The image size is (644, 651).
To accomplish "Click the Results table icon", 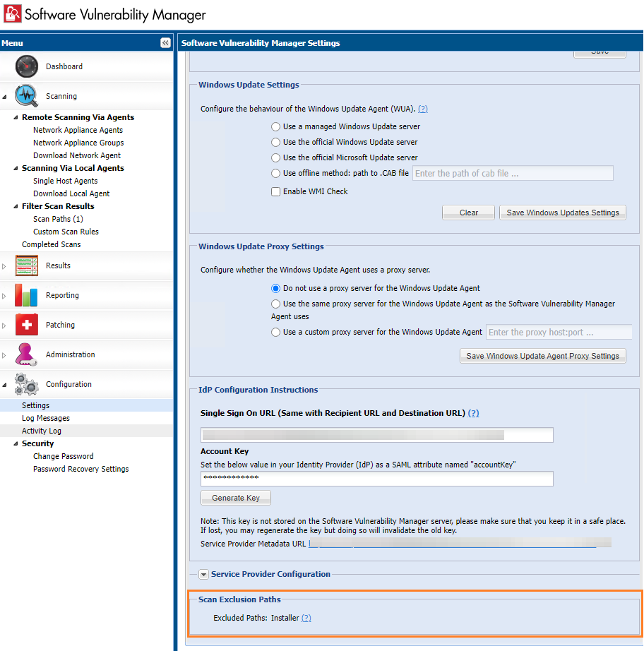I will (27, 265).
